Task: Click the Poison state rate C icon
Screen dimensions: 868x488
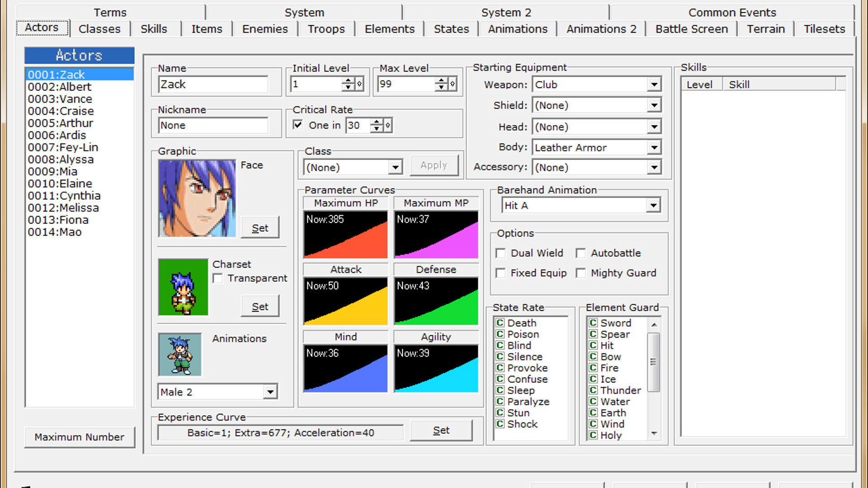Action: [500, 334]
